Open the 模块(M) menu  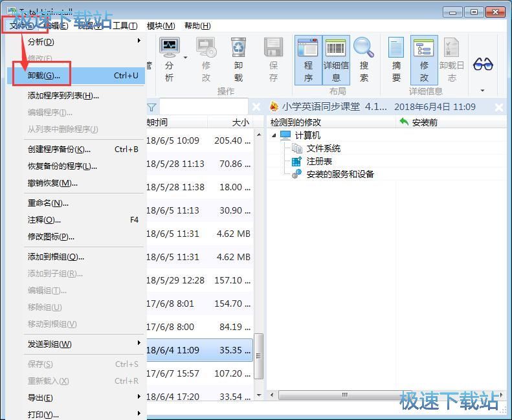pyautogui.click(x=161, y=25)
